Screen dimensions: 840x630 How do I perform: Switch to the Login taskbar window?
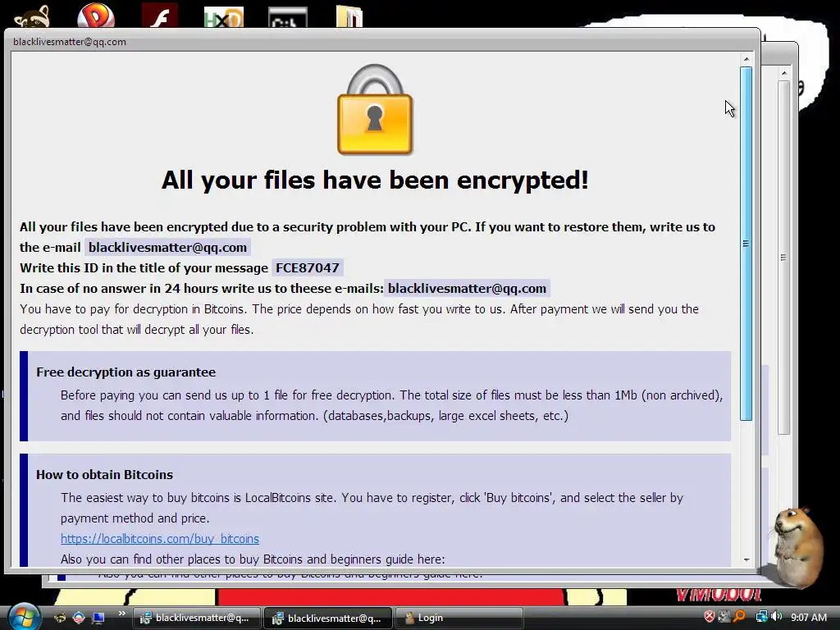(x=459, y=618)
